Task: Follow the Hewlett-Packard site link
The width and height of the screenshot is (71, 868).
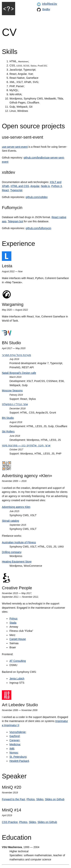Action: click(19, 761)
